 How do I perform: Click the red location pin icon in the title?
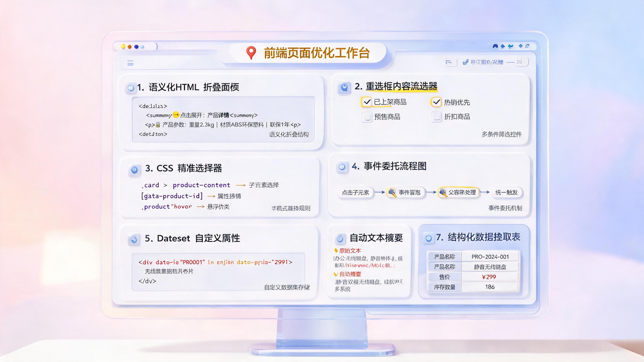[251, 52]
